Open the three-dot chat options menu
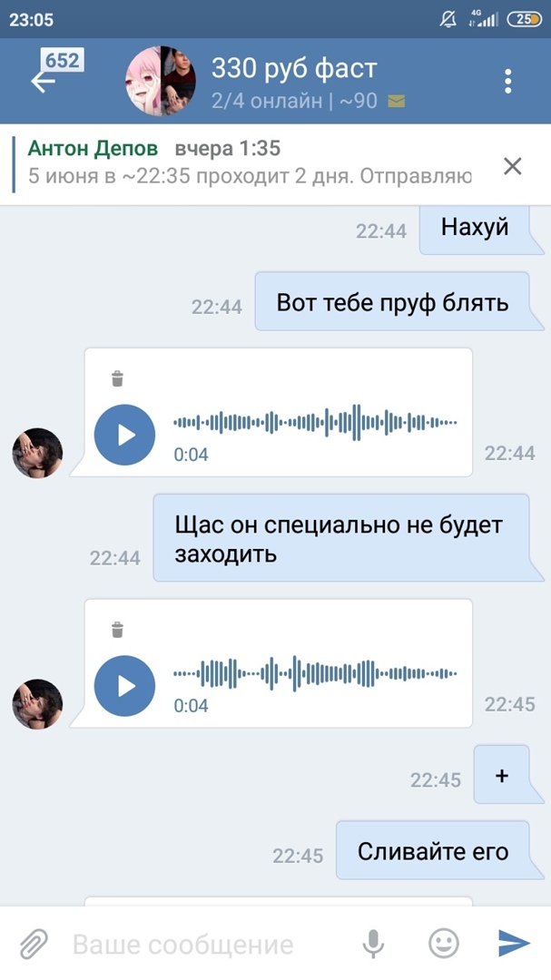Image resolution: width=551 pixels, height=980 pixels. pyautogui.click(x=507, y=82)
